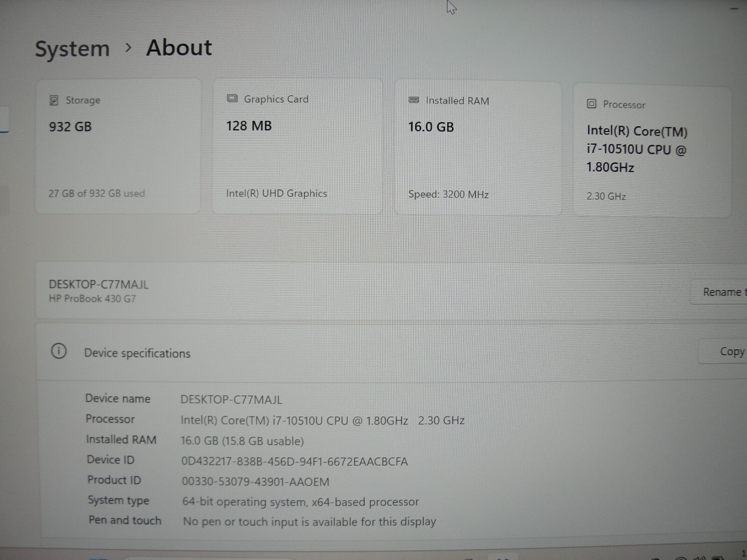
Task: Click the processor name in the Processor tile
Action: tap(637, 149)
